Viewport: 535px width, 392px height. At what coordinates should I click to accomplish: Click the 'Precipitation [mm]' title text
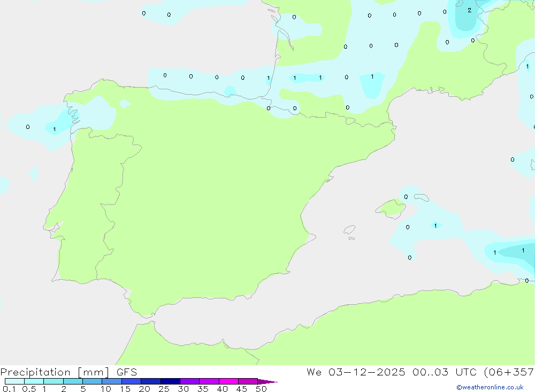click(x=55, y=372)
